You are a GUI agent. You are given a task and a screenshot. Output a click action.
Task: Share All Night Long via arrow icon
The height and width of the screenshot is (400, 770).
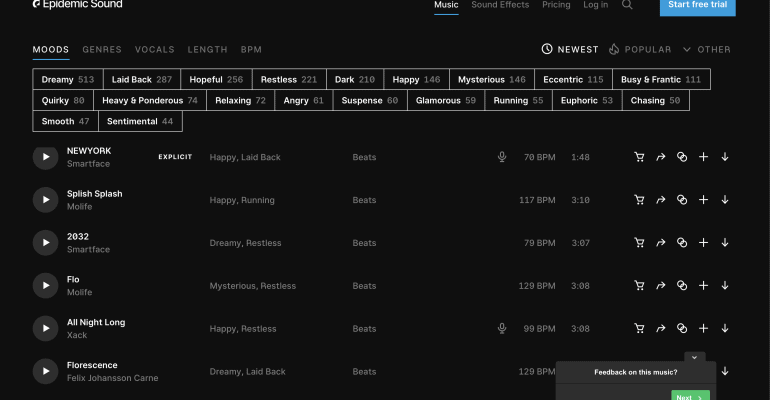[660, 328]
